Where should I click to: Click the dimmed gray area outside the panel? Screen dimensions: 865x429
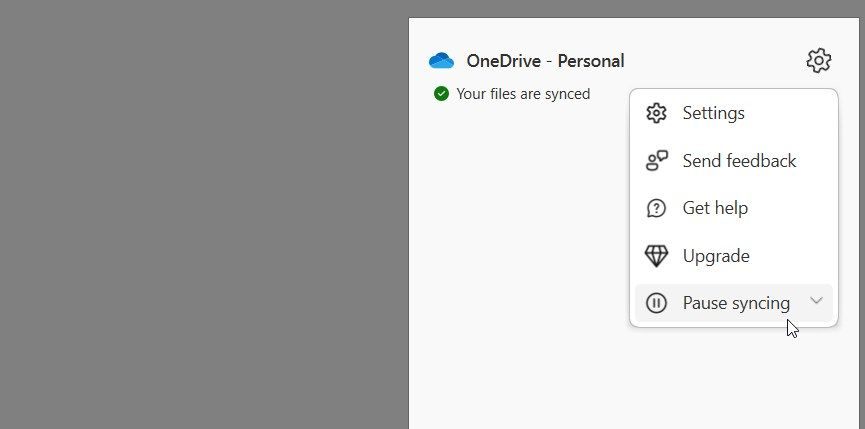click(200, 220)
